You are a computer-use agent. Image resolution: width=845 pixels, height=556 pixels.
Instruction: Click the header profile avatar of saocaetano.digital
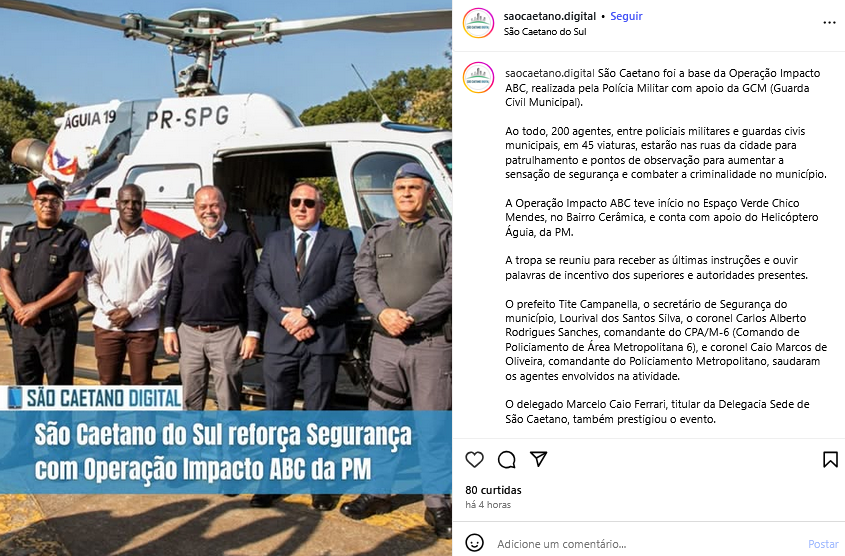(478, 23)
